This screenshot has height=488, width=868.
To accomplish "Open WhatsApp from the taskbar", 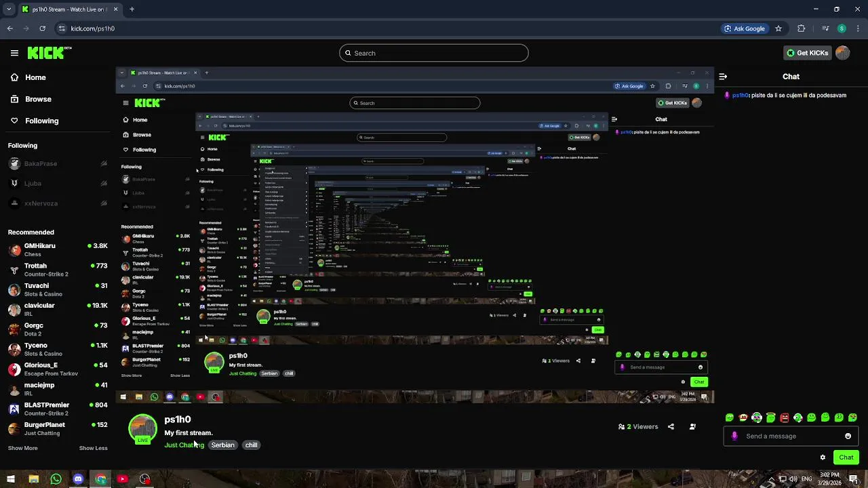I will coord(56,479).
